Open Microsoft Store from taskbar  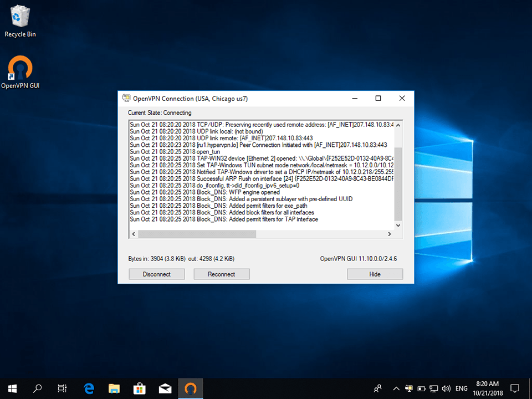point(140,388)
